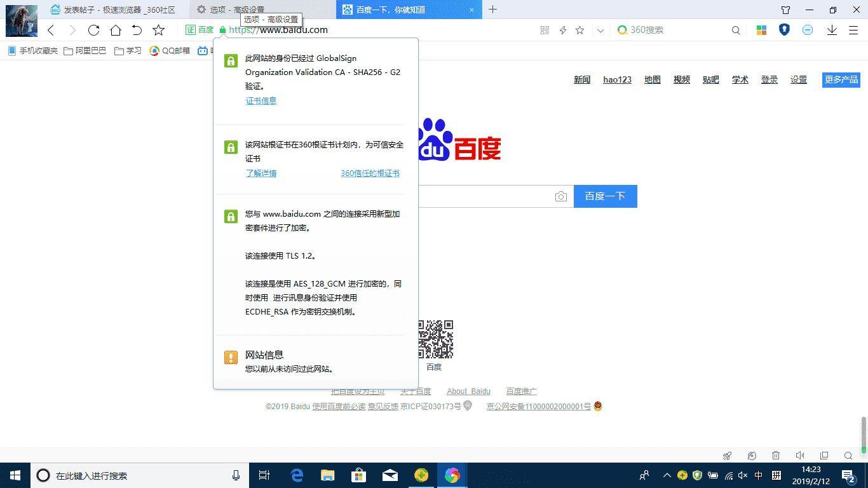Click the light blue circle extension icon
The width and height of the screenshot is (868, 488).
pyautogui.click(x=808, y=30)
